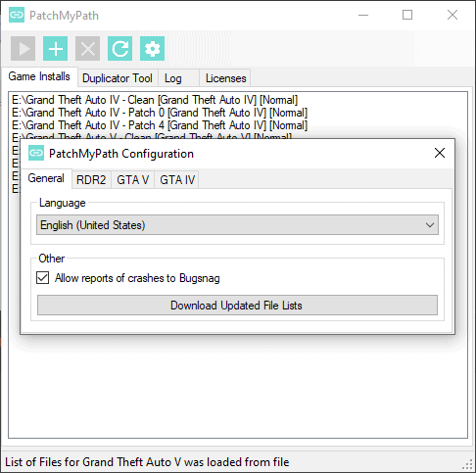Select the GTA IV - Clean install entry

tap(155, 100)
